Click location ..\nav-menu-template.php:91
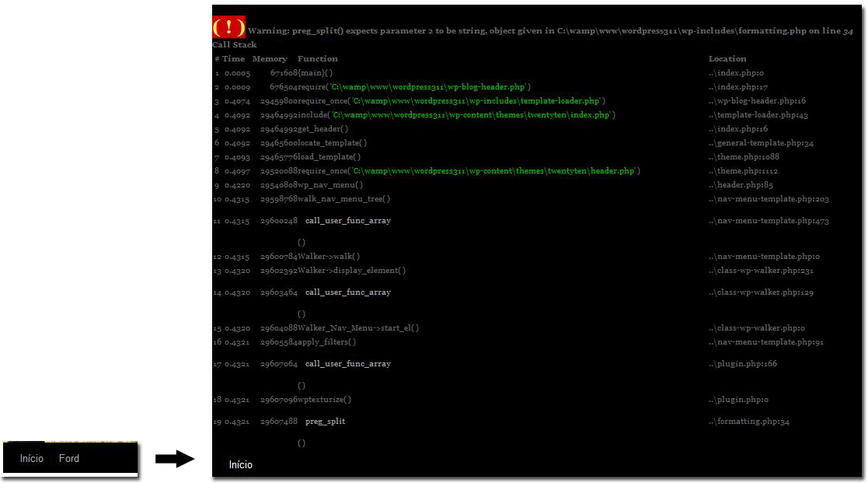Screen dimensions: 868x483 pos(766,341)
